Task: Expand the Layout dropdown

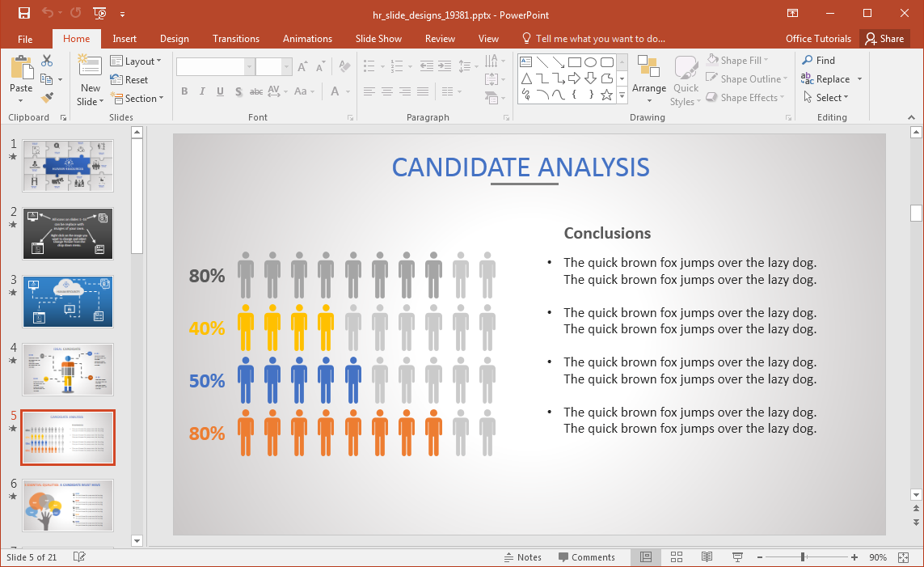Action: (x=136, y=61)
